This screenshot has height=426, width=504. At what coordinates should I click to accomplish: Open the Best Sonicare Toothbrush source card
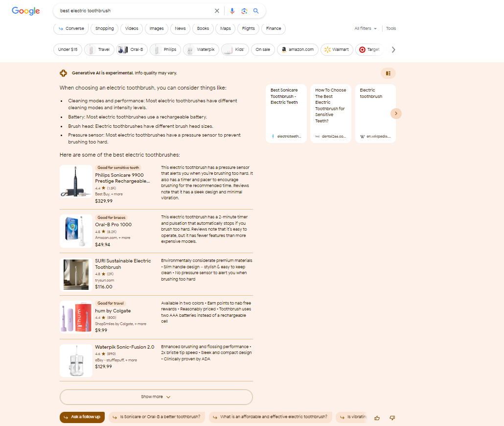(x=286, y=114)
